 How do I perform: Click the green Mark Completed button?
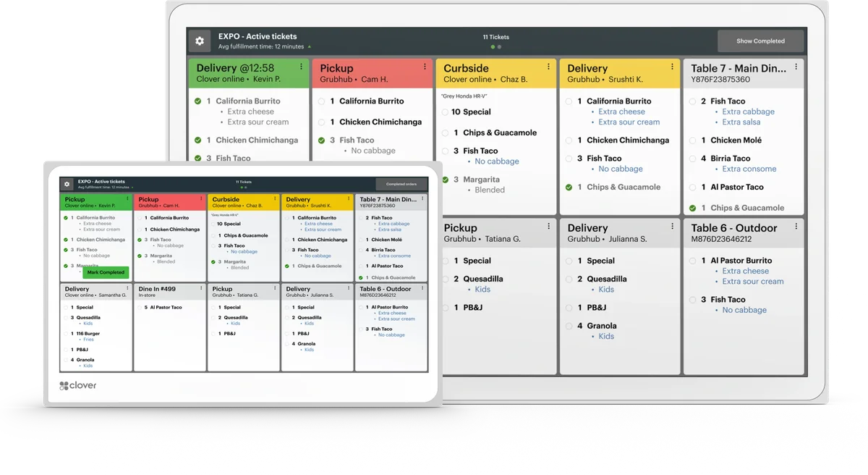[106, 273]
